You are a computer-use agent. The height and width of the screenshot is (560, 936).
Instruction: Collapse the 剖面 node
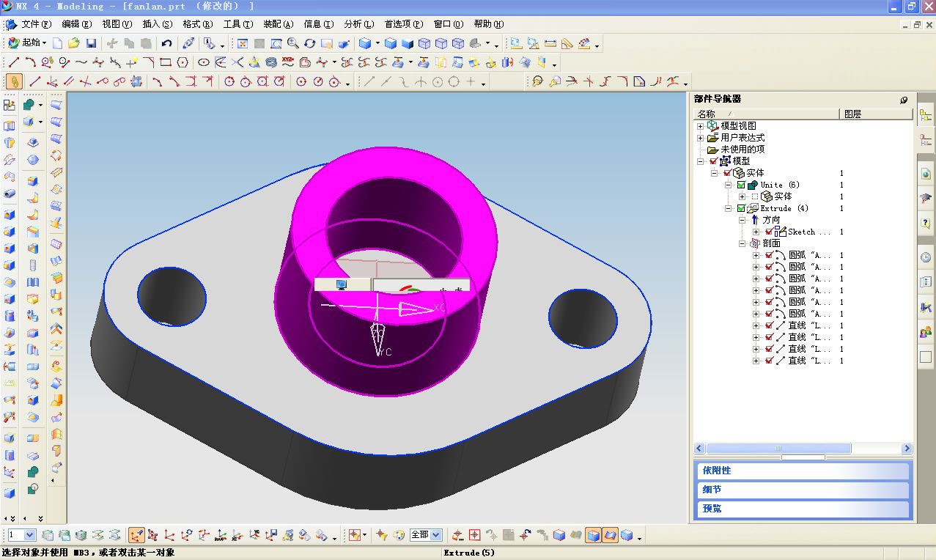742,243
